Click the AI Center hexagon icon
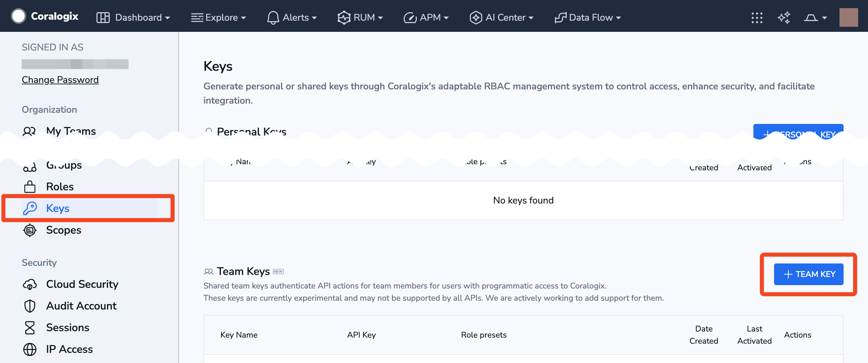The width and height of the screenshot is (868, 363). [476, 18]
